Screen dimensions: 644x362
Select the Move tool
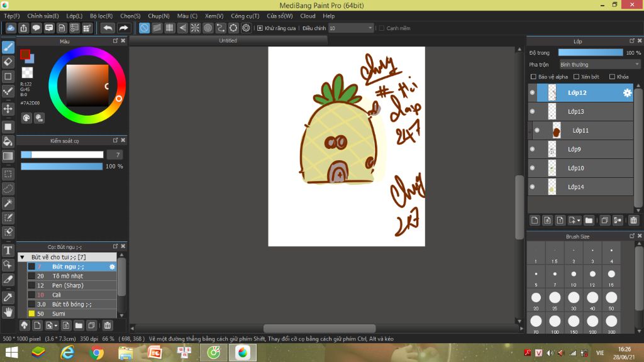(x=8, y=109)
